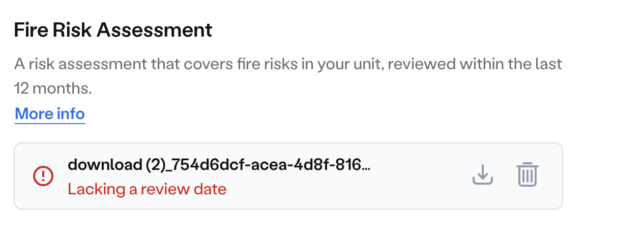644x233 pixels.
Task: Click the truncated file name ending in 816…
Action: coord(219,165)
